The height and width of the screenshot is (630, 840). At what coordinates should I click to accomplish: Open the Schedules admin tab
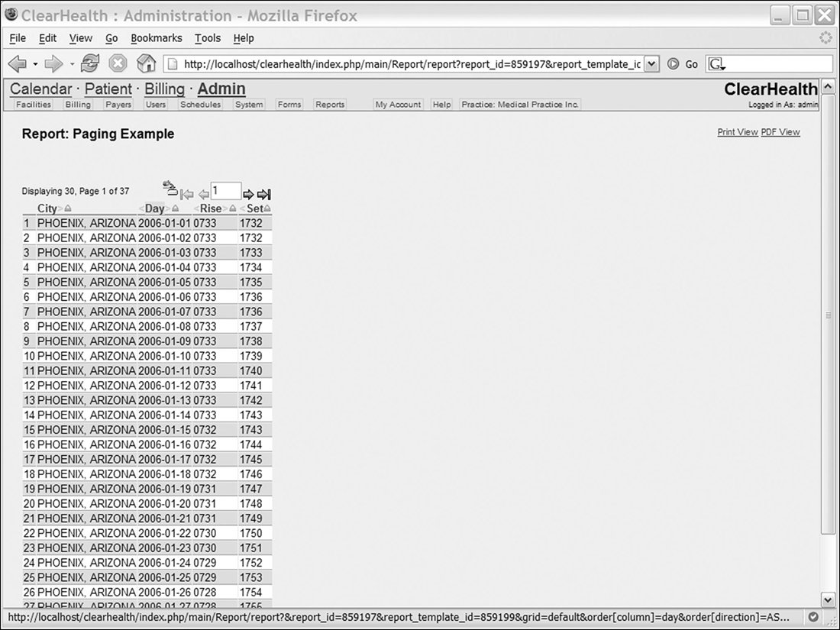point(200,105)
